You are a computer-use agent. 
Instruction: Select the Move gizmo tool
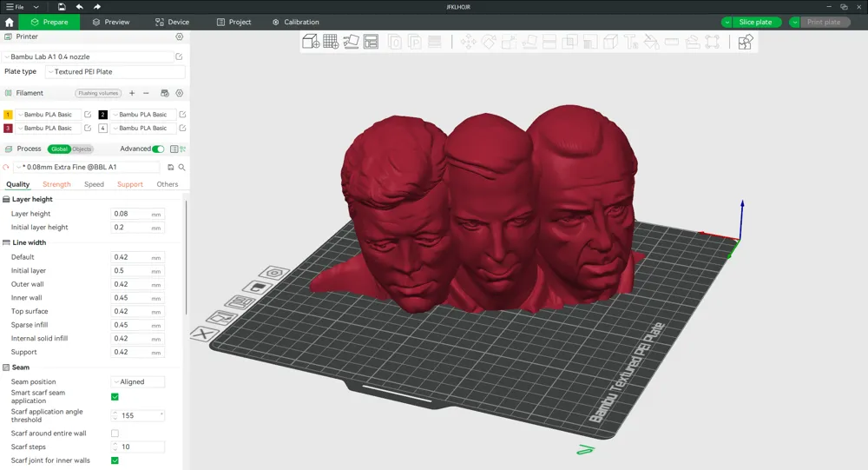(x=469, y=42)
